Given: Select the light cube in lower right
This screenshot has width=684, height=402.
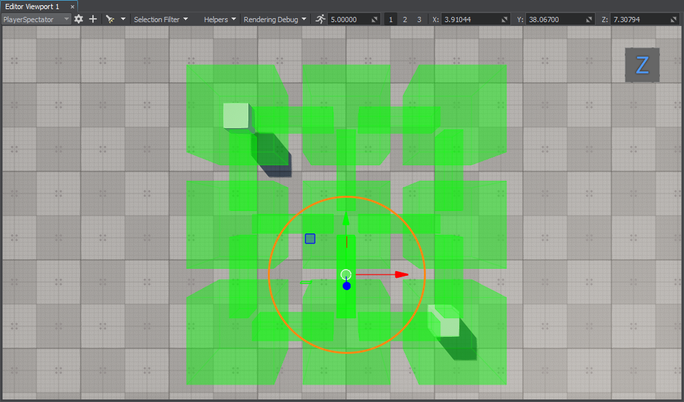Looking at the screenshot, I should coord(444,321).
